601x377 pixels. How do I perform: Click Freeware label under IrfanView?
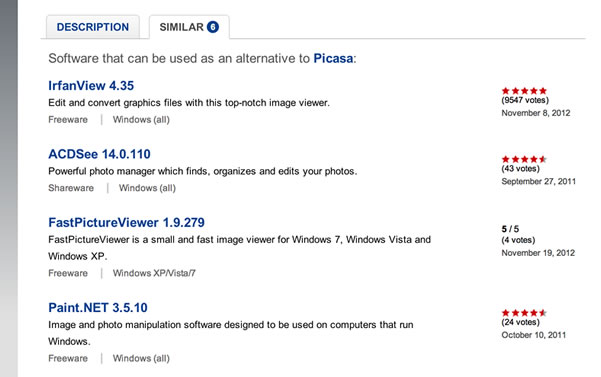point(68,120)
